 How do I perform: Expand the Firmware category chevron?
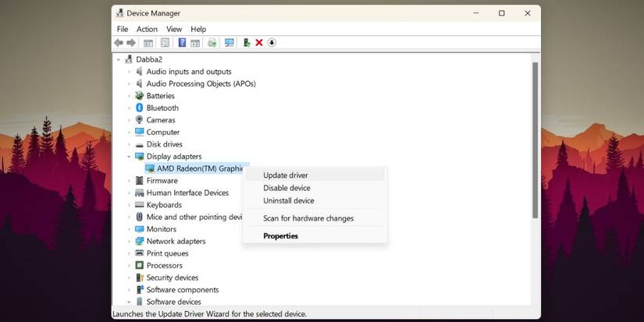coord(129,180)
